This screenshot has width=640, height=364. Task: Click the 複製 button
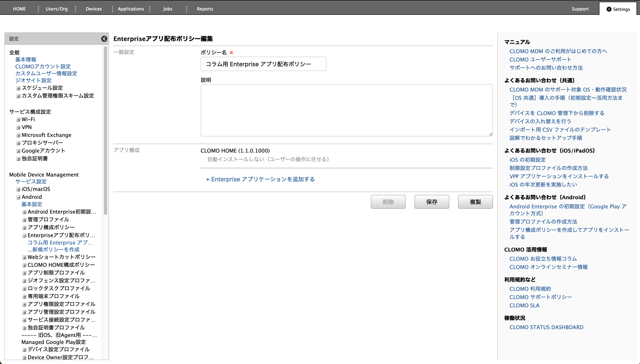click(x=475, y=202)
